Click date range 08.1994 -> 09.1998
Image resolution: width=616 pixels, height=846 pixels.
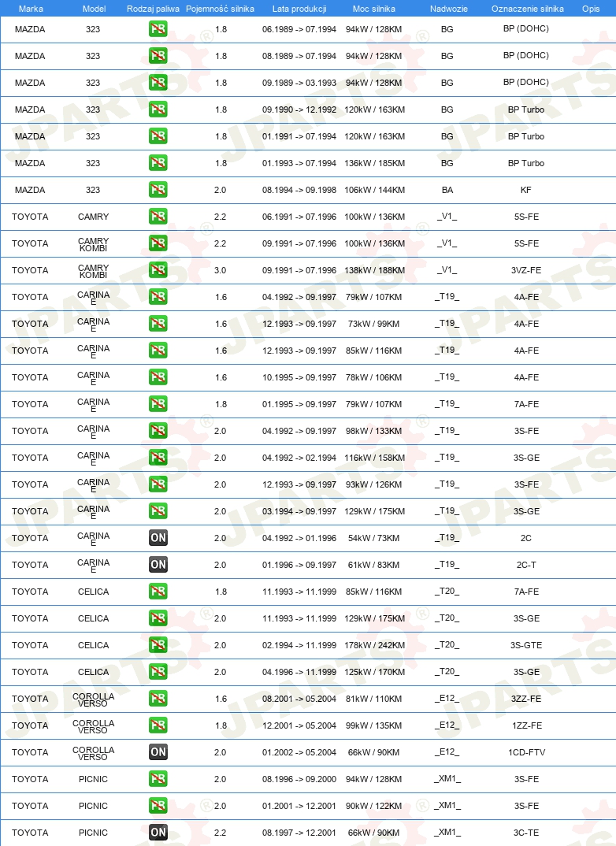click(299, 190)
